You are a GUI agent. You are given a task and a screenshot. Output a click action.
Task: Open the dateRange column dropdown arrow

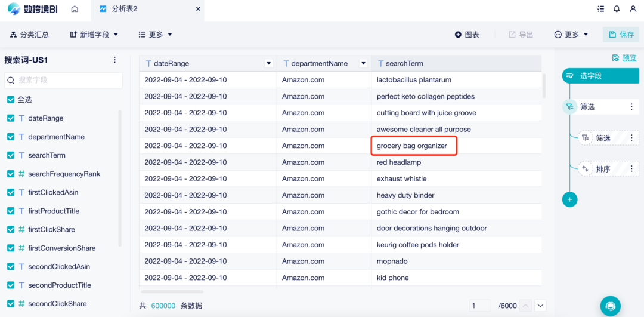[x=268, y=63]
